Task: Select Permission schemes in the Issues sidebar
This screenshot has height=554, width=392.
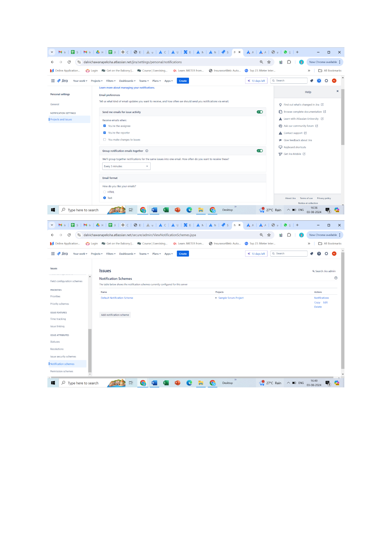Action: point(62,371)
